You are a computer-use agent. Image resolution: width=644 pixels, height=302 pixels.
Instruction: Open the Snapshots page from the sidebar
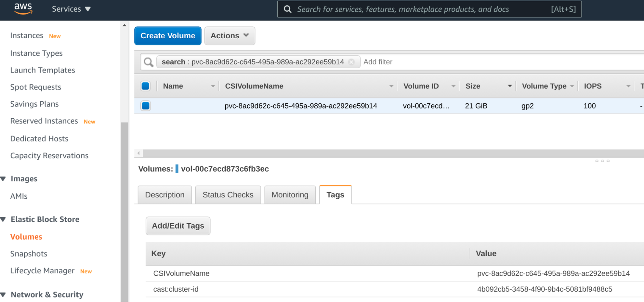pyautogui.click(x=29, y=253)
